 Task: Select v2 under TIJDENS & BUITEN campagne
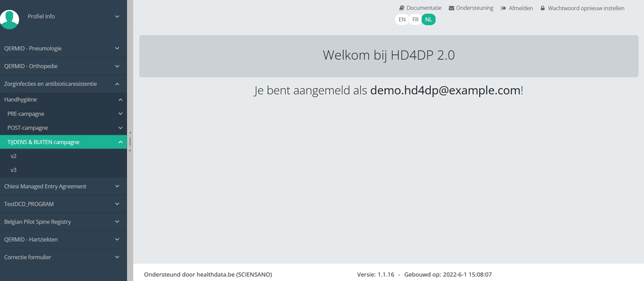point(14,156)
